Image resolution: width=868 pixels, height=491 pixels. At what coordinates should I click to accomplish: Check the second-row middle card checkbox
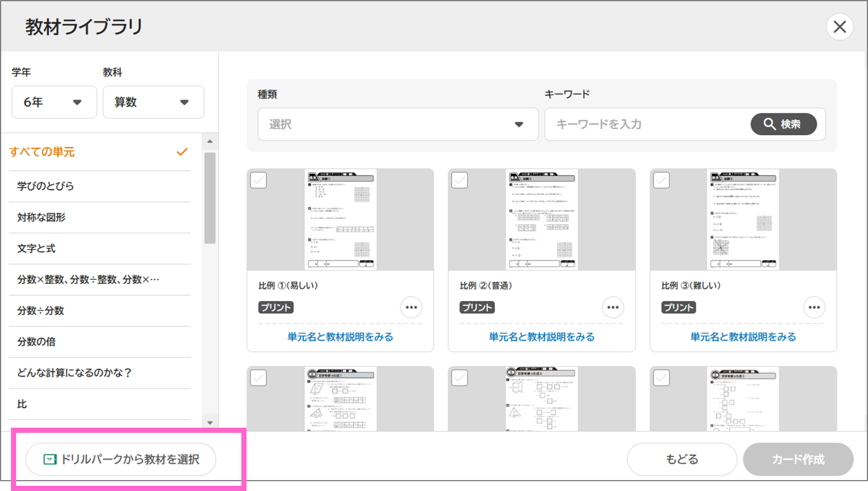(x=460, y=378)
